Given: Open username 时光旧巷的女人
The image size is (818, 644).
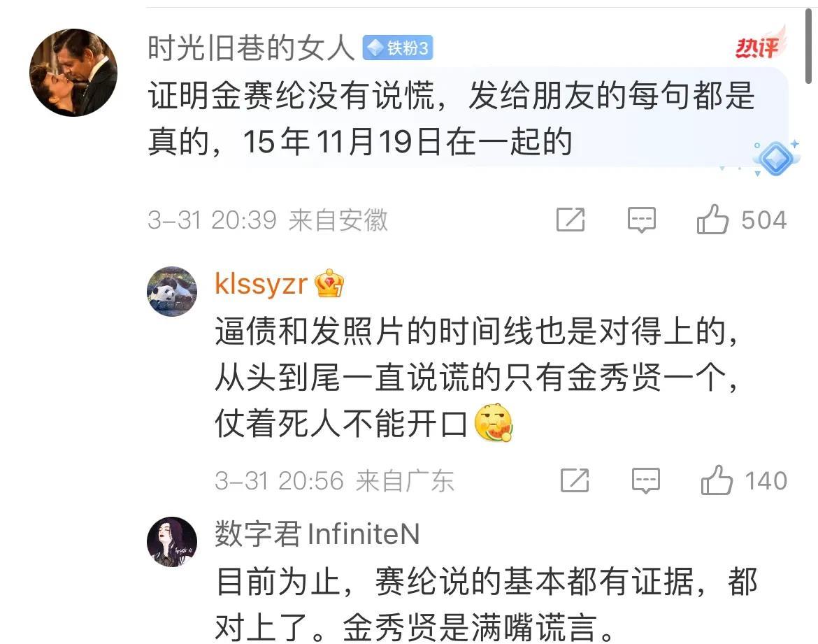Looking at the screenshot, I should click(251, 48).
